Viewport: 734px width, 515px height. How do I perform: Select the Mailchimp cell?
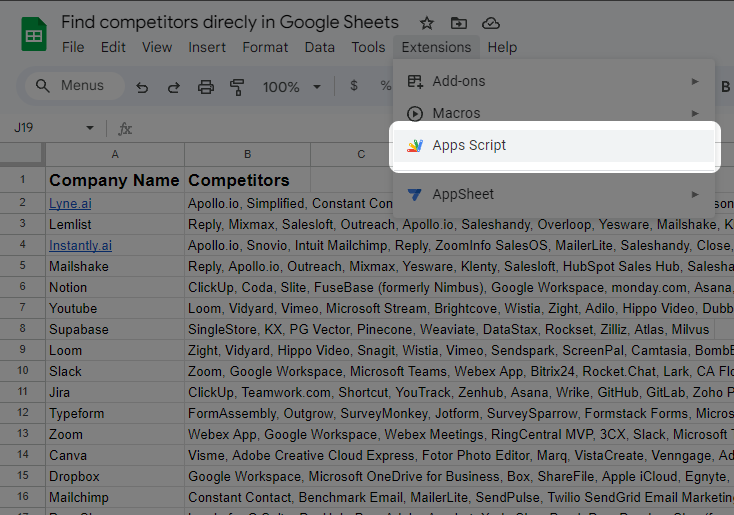pyautogui.click(x=115, y=497)
